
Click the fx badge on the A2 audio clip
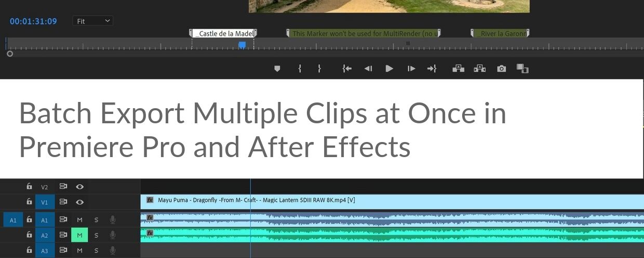coord(150,233)
